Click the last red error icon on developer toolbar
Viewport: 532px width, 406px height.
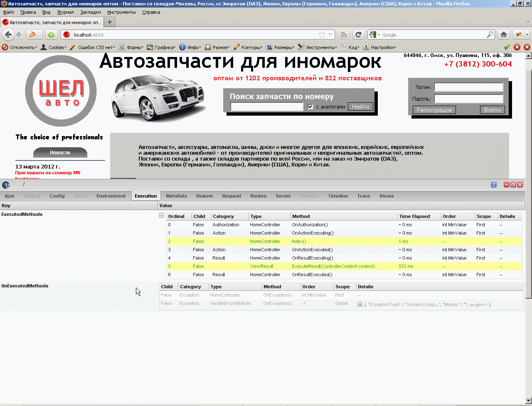(x=527, y=47)
